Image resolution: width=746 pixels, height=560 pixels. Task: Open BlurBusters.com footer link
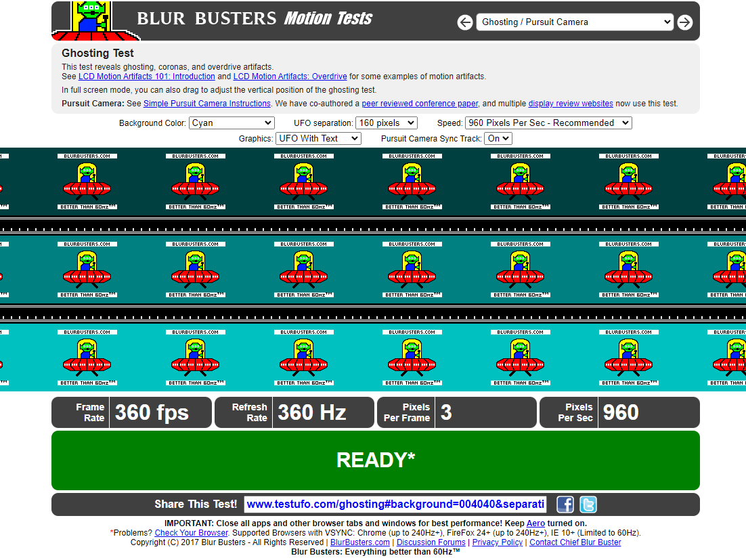359,542
